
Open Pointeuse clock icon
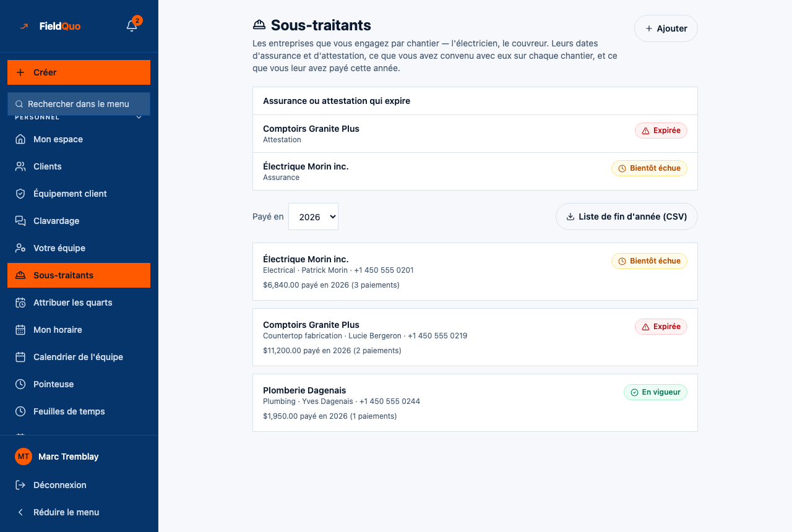pyautogui.click(x=20, y=384)
